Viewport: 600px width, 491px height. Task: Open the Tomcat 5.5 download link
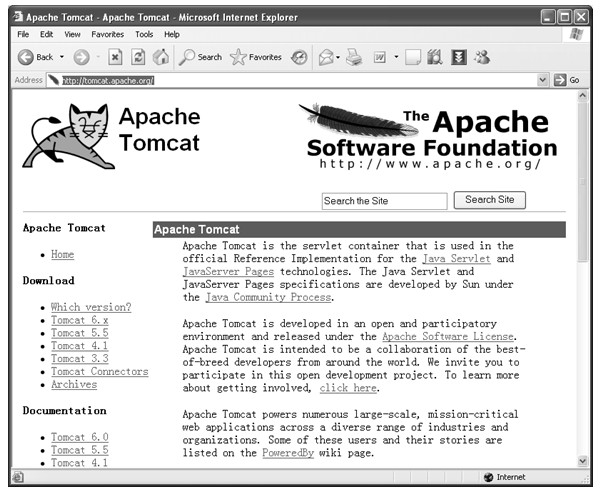80,333
